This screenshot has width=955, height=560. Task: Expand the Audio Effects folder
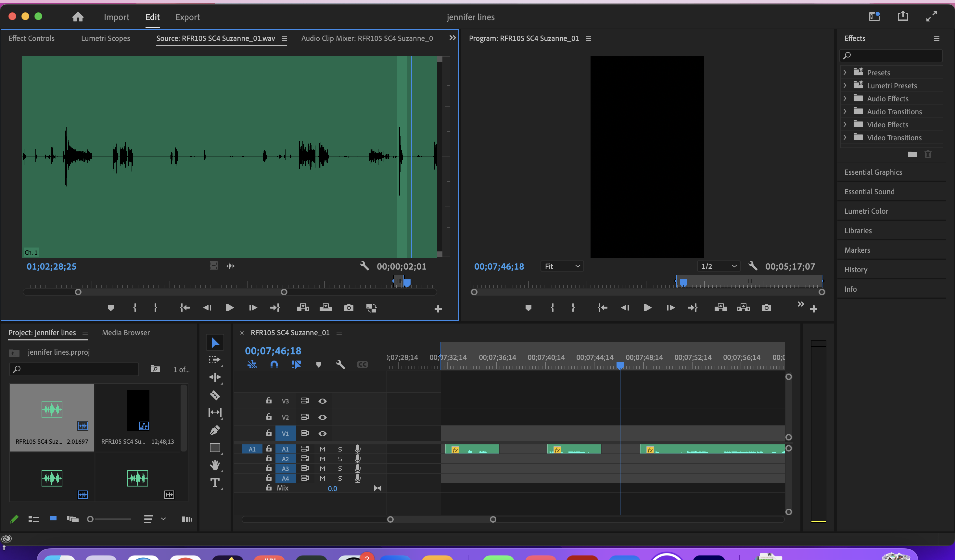845,98
